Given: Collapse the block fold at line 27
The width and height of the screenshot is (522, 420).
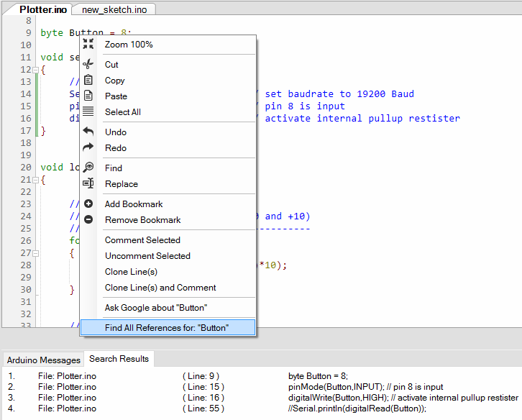Looking at the screenshot, I should (x=35, y=253).
